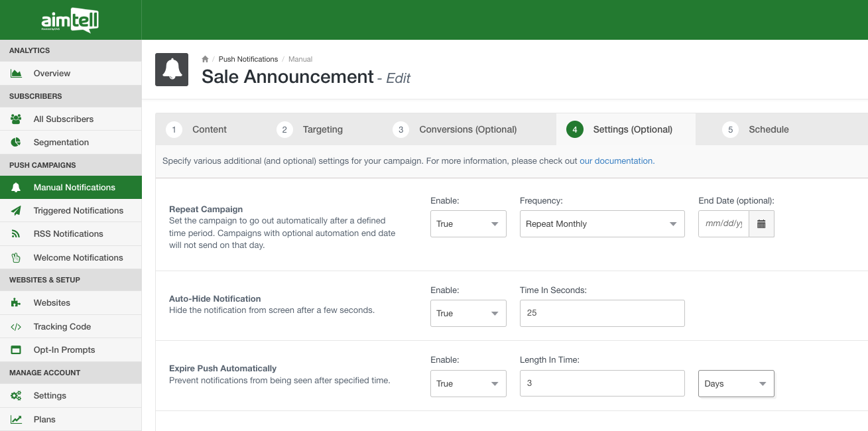Open Auto-Hide Notification Enable dropdown
The image size is (868, 431).
click(x=468, y=314)
